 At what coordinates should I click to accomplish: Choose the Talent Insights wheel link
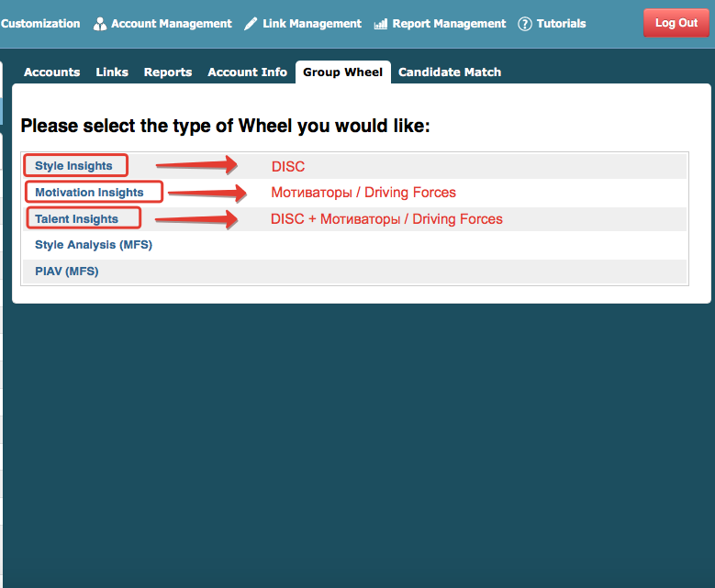(76, 219)
